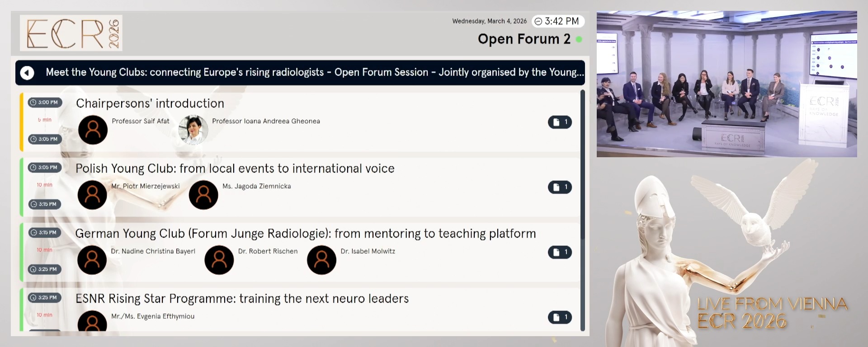Open Polish Young Club talk title

(x=235, y=169)
